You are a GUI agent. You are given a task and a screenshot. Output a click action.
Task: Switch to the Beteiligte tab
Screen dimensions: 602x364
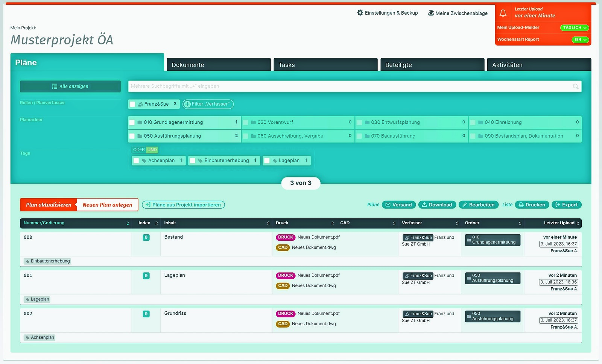coord(432,65)
